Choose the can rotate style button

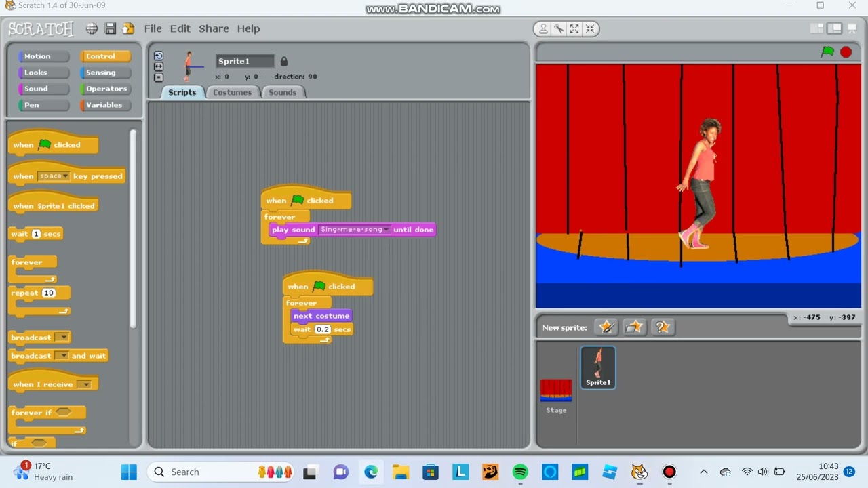coord(159,56)
